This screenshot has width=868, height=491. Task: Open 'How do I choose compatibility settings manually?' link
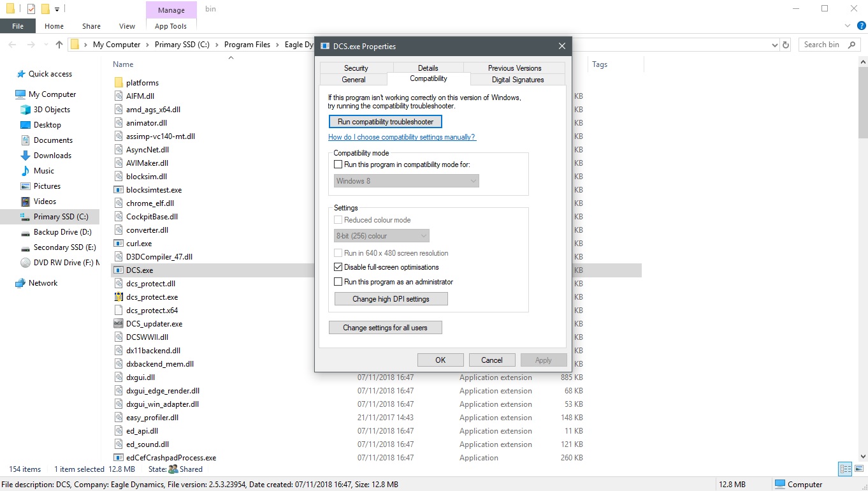coord(402,137)
